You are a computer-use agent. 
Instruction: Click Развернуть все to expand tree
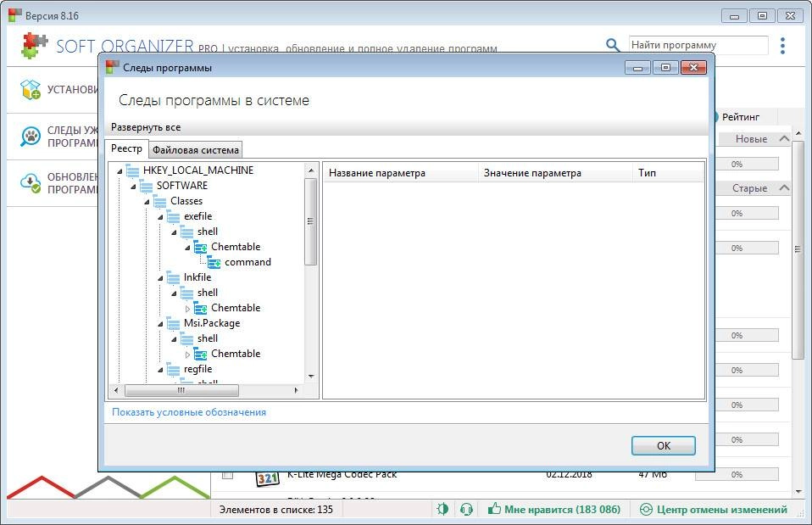(146, 127)
